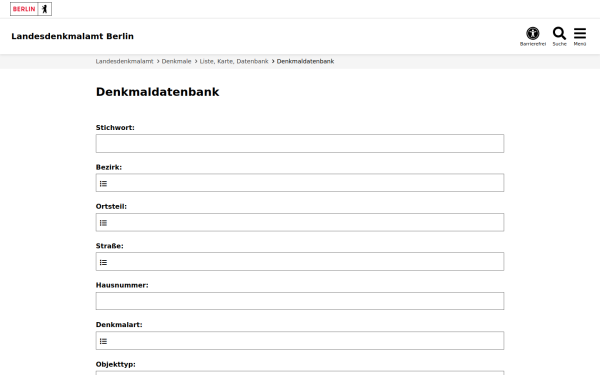Open the Straße selection field
Image resolution: width=600 pixels, height=375 pixels.
pyautogui.click(x=300, y=262)
